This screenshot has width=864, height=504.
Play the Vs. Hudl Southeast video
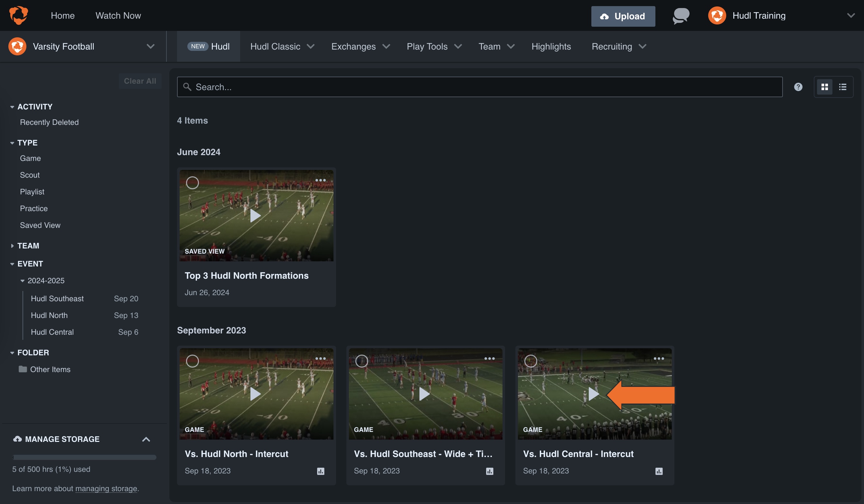pyautogui.click(x=425, y=394)
